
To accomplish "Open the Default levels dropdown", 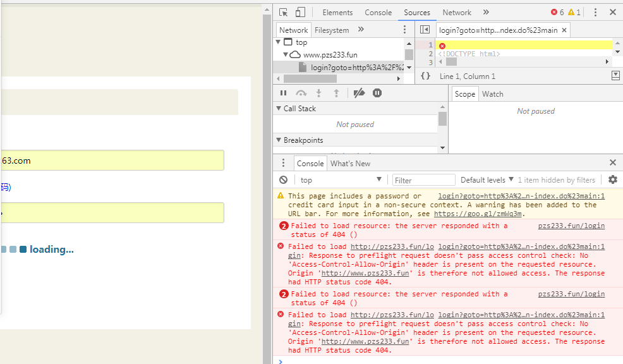I will [x=487, y=180].
